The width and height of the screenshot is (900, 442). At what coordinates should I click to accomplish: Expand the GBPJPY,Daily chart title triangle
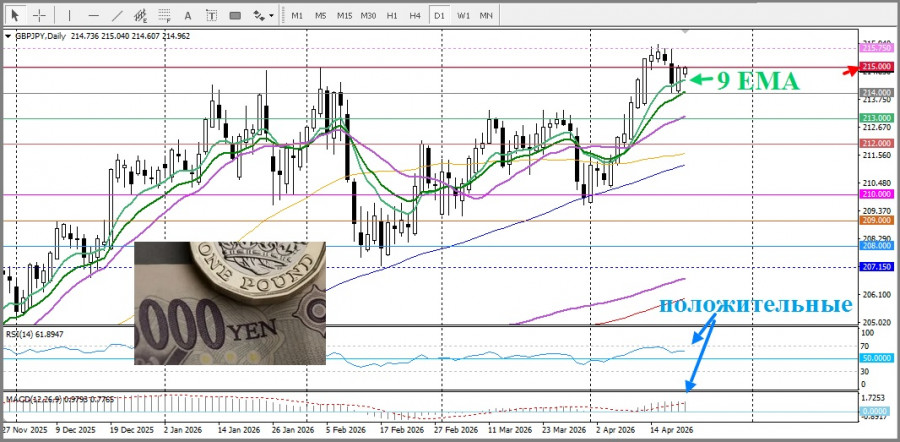pyautogui.click(x=9, y=36)
